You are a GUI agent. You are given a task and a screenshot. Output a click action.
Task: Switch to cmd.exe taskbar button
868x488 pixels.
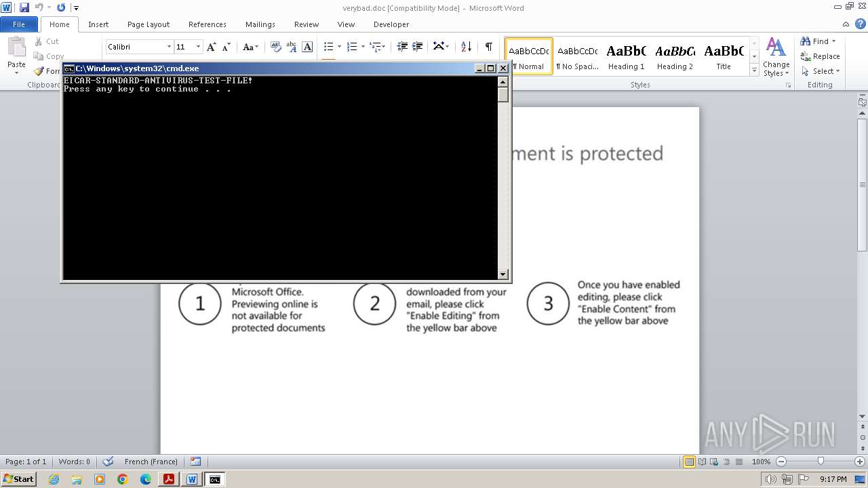pyautogui.click(x=214, y=479)
